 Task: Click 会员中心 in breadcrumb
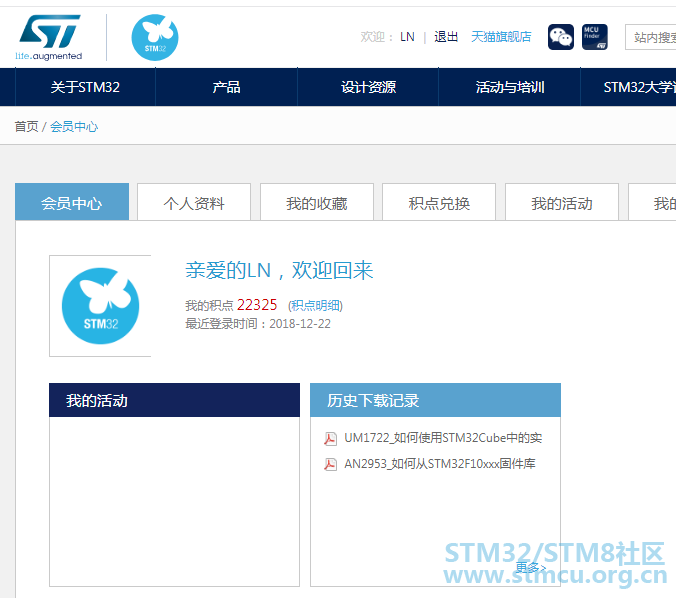point(74,126)
